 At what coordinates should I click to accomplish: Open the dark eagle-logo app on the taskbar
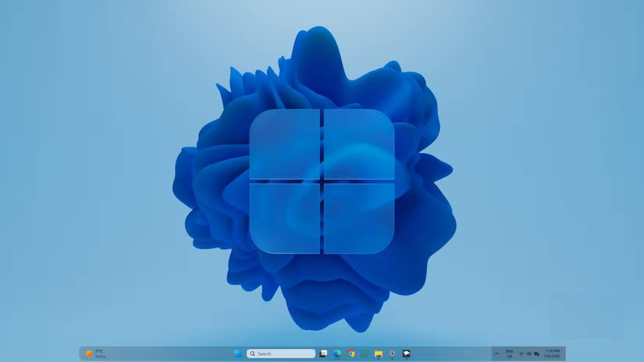pyautogui.click(x=406, y=354)
